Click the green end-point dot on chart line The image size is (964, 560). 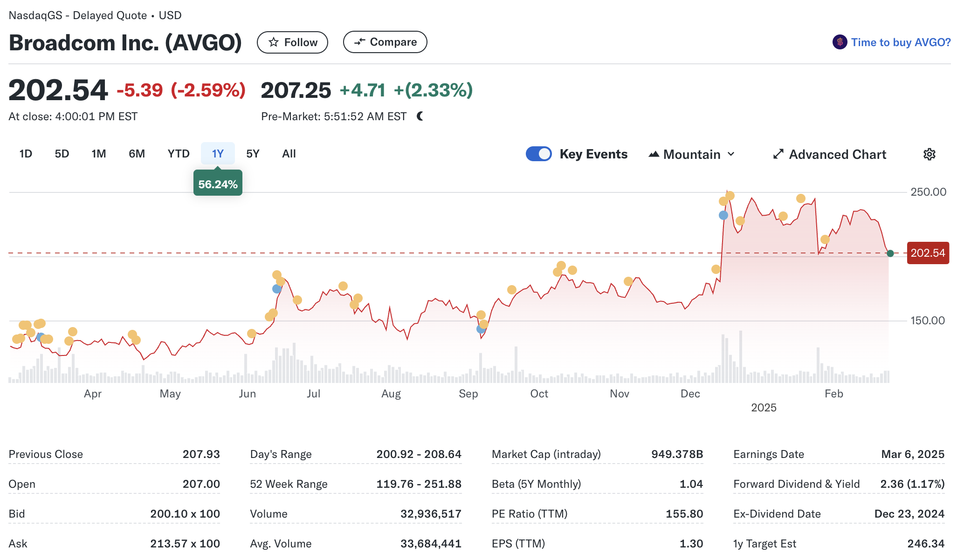click(x=890, y=253)
